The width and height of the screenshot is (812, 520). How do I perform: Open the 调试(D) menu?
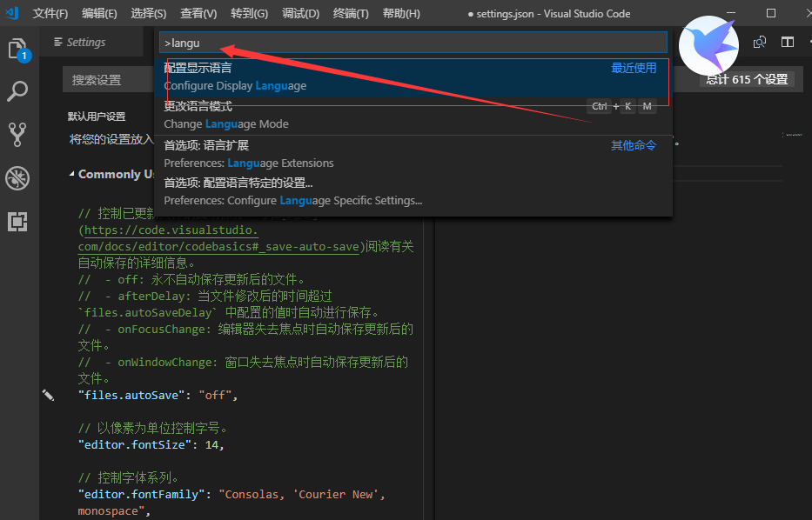300,13
